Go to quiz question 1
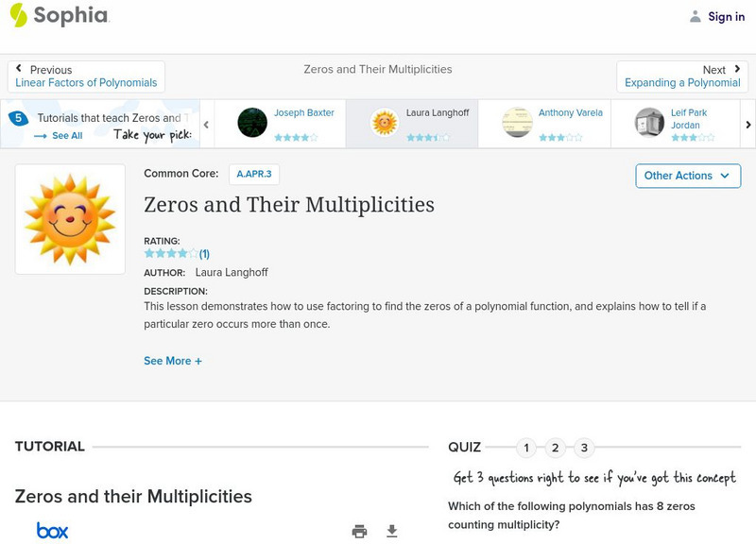This screenshot has height=544, width=756. (x=527, y=448)
